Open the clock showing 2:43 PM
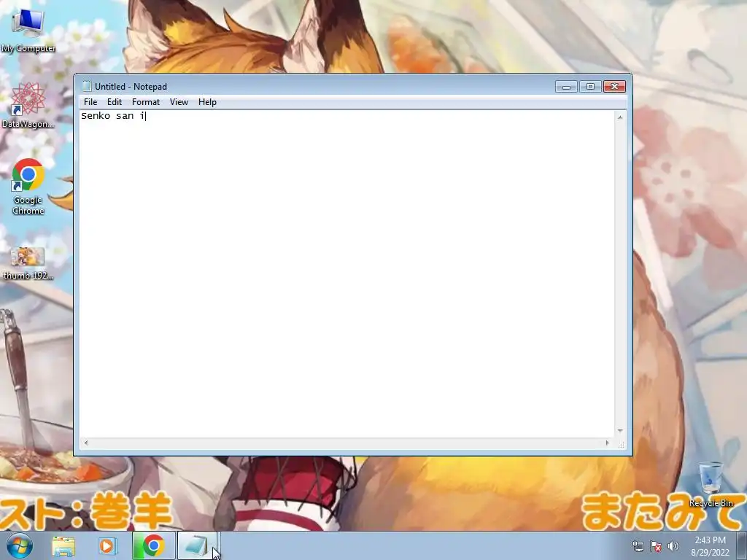 pyautogui.click(x=710, y=546)
